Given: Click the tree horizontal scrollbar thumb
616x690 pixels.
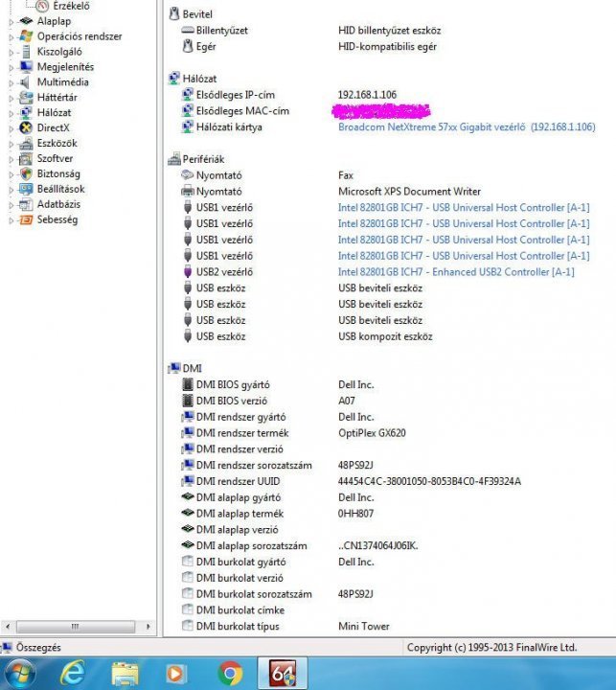Looking at the screenshot, I should click(x=76, y=626).
